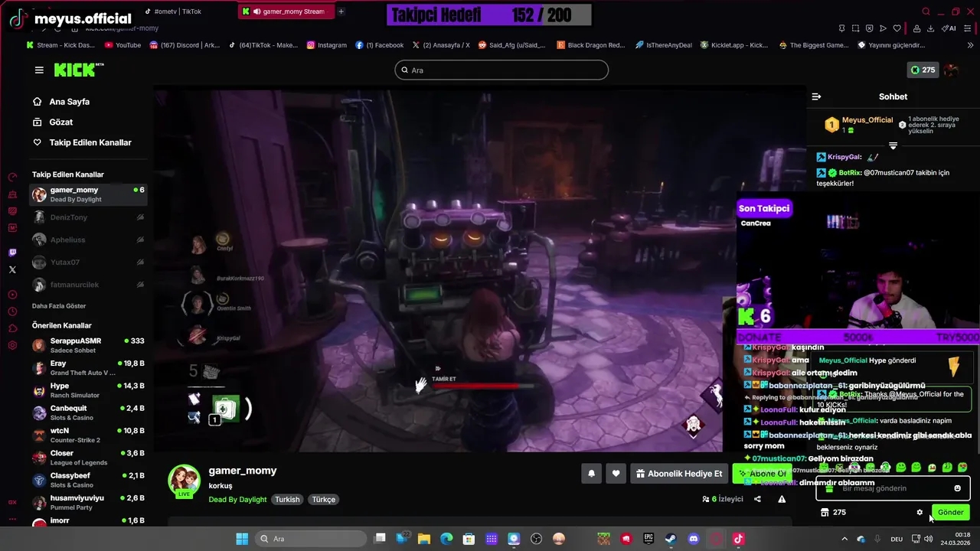980x551 pixels.
Task: Open recommended channel Closer
Action: pos(88,458)
